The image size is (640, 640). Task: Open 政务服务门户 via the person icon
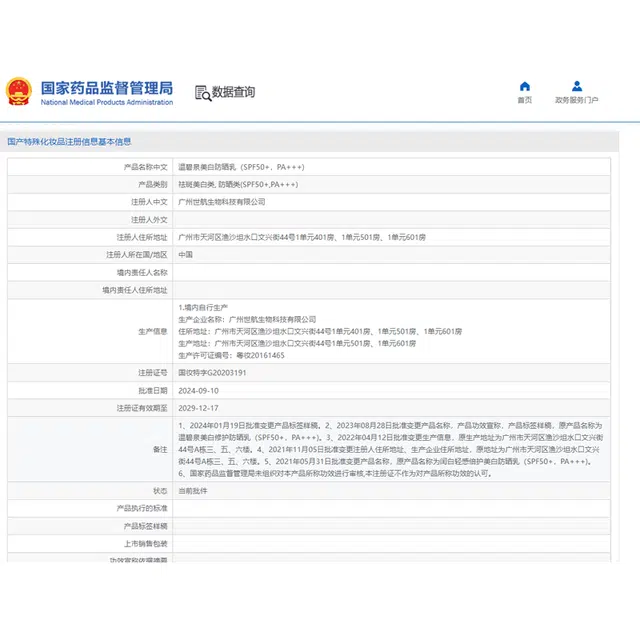pyautogui.click(x=577, y=86)
